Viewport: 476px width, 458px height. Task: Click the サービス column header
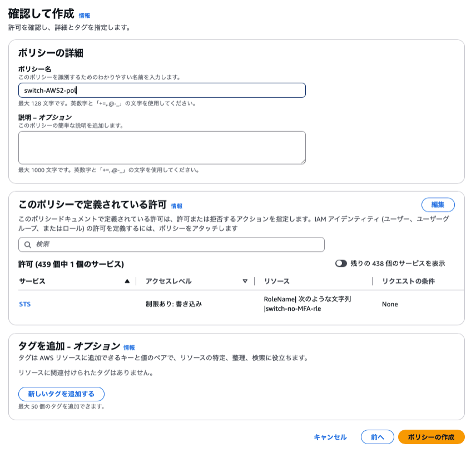(x=32, y=281)
